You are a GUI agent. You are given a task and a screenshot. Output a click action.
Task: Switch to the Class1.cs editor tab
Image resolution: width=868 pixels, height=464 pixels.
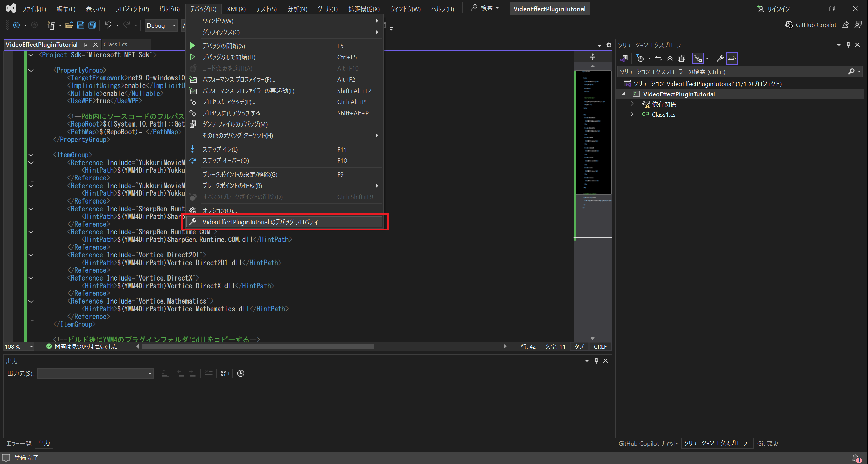coord(116,44)
